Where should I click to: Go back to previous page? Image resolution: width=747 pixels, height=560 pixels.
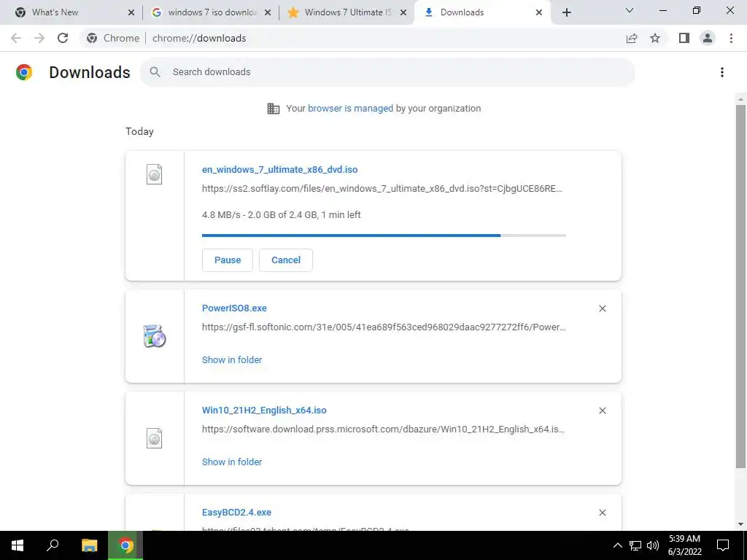pos(16,38)
